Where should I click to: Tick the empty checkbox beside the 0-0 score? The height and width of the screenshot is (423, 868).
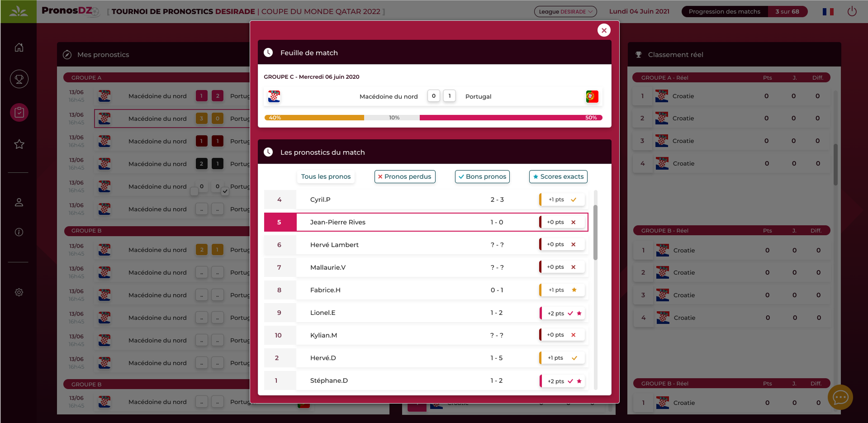194,191
